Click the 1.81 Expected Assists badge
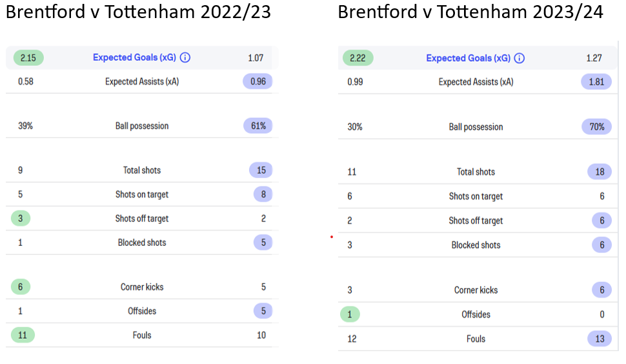This screenshot has width=626, height=364. click(x=596, y=82)
